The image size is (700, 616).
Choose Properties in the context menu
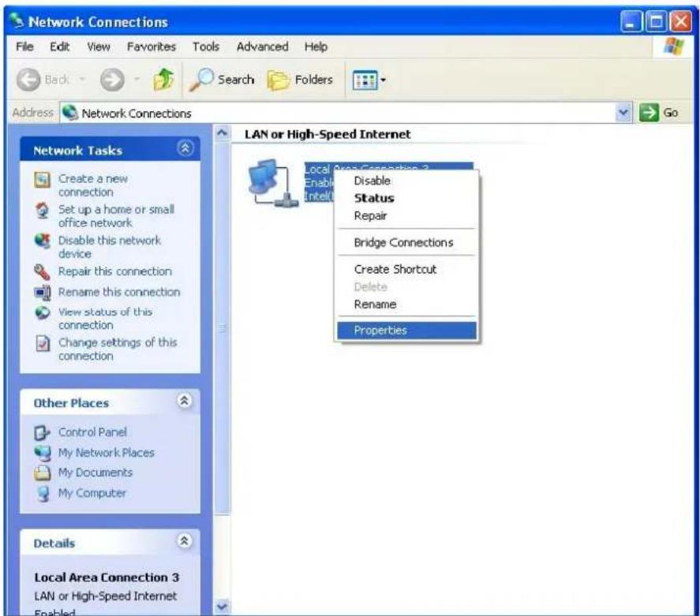pos(406,330)
